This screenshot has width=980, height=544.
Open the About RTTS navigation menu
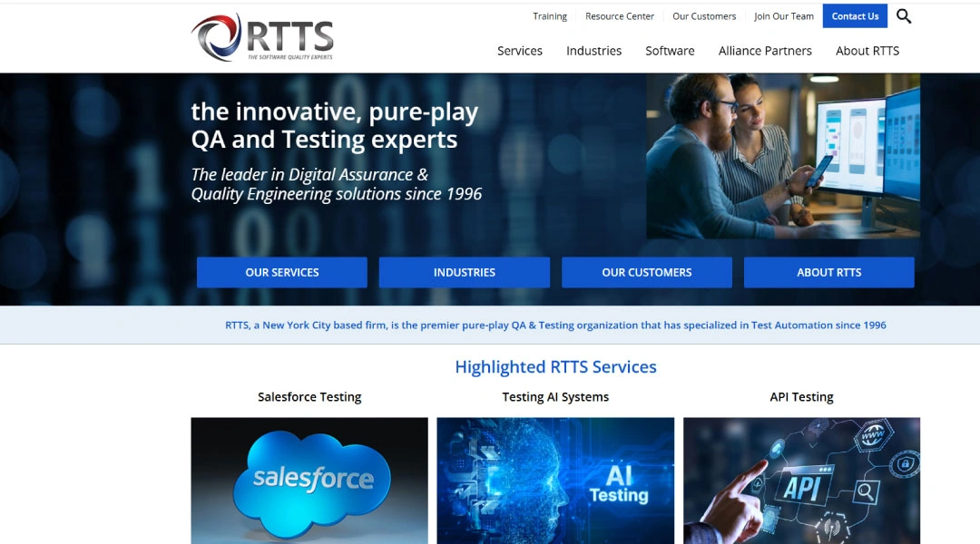point(867,51)
